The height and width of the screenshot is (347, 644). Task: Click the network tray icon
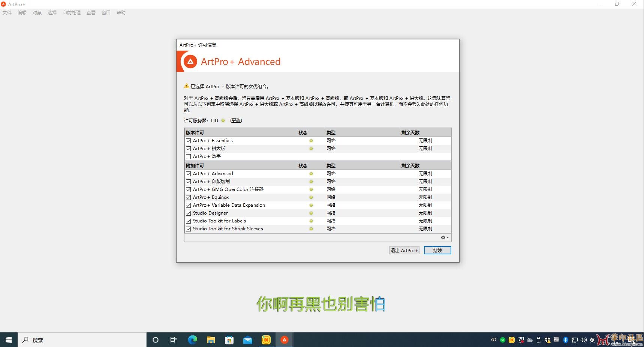tap(574, 340)
